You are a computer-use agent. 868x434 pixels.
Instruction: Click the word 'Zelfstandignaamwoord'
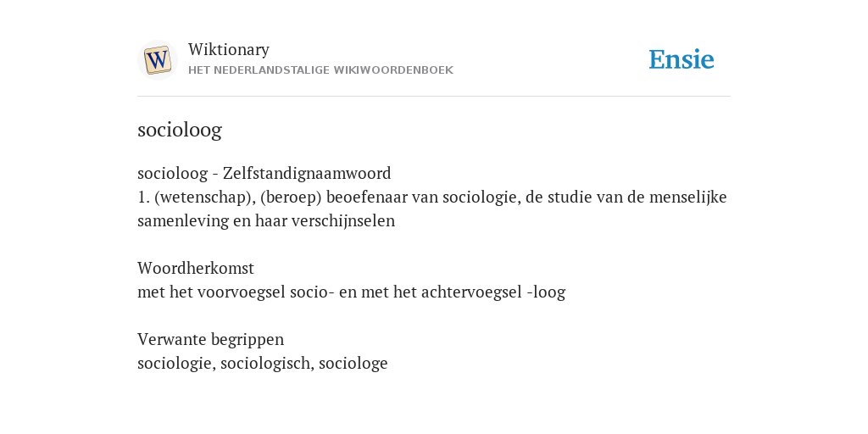[307, 173]
